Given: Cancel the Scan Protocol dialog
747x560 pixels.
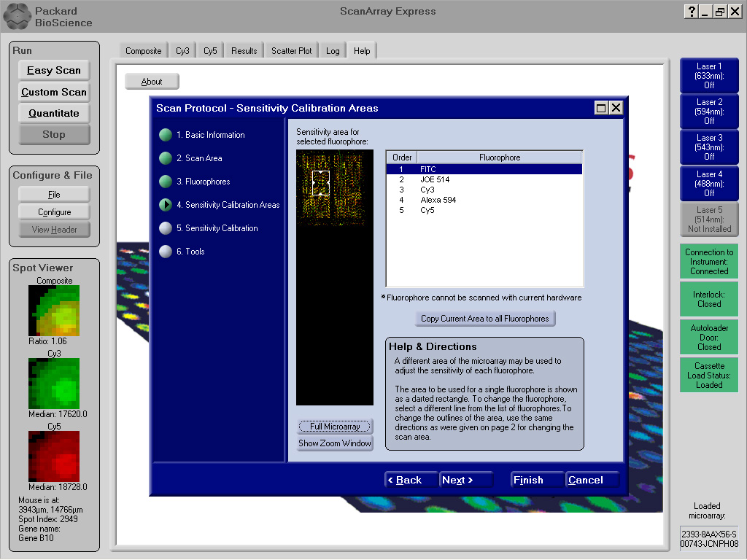Looking at the screenshot, I should (x=592, y=480).
